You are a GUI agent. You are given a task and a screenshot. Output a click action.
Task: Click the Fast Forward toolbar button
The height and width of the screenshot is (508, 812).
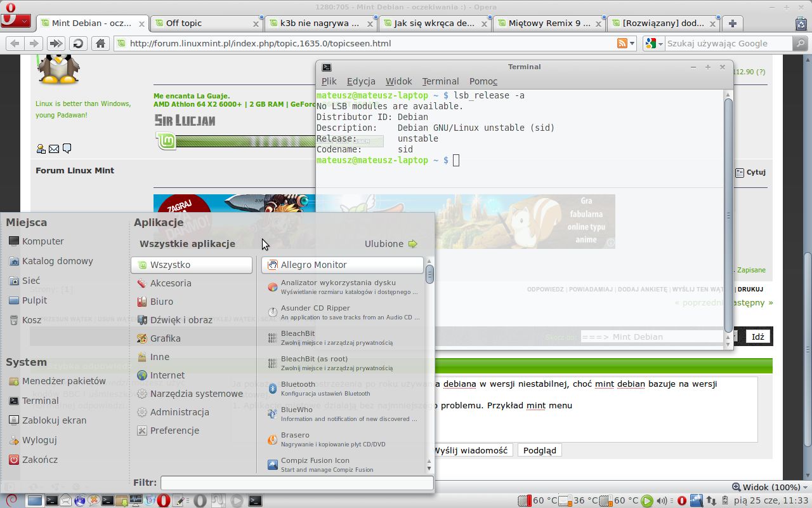point(56,43)
